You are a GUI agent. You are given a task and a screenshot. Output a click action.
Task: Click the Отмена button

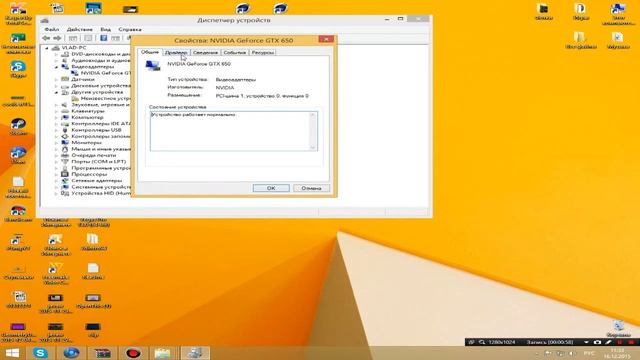[x=311, y=188]
